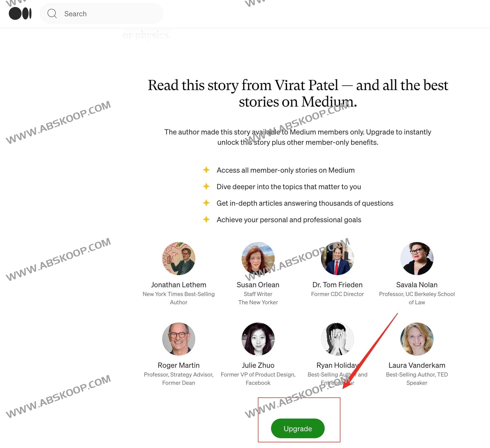Click star next to 'Achieve your personal' goals
This screenshot has width=490, height=448.
(206, 219)
